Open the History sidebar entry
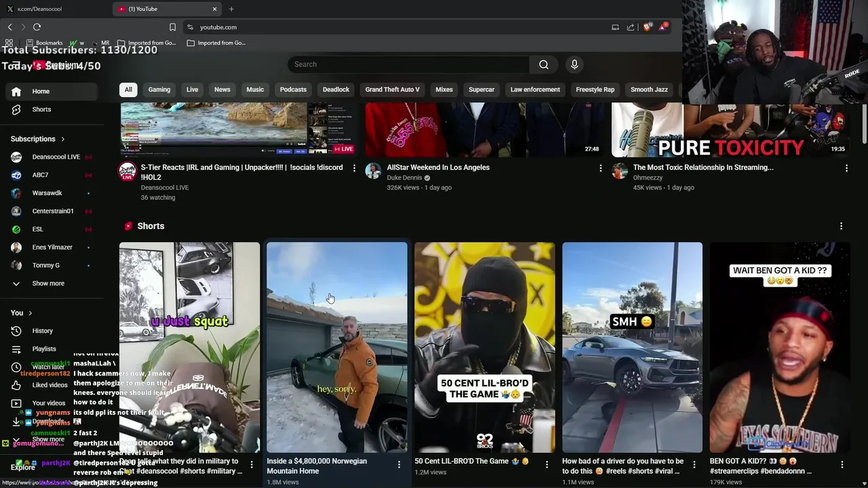This screenshot has width=868, height=488. pyautogui.click(x=42, y=331)
